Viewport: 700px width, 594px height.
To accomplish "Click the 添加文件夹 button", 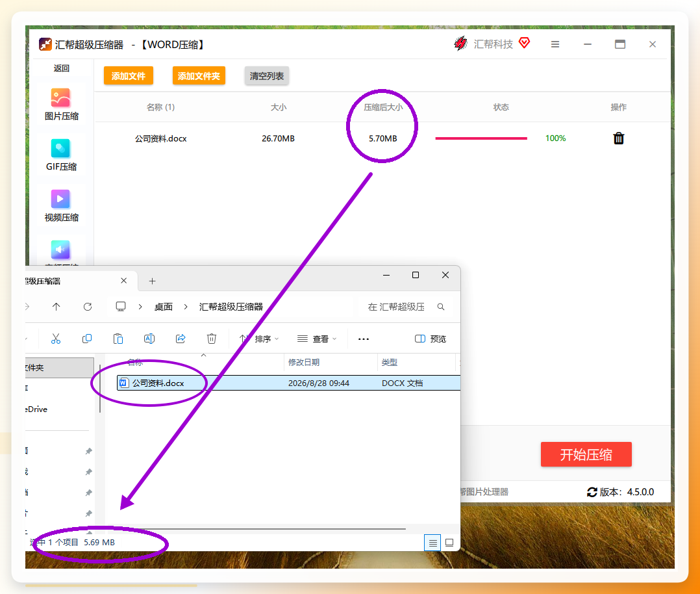I will [199, 76].
